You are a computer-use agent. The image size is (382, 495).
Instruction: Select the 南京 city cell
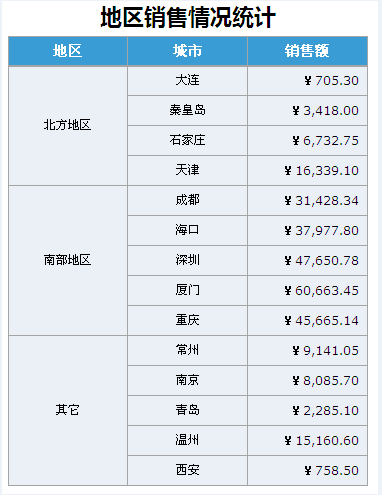(x=187, y=381)
